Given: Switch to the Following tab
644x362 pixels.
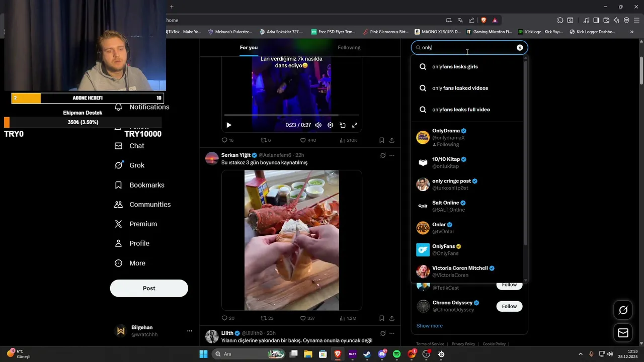Looking at the screenshot, I should click(349, 47).
